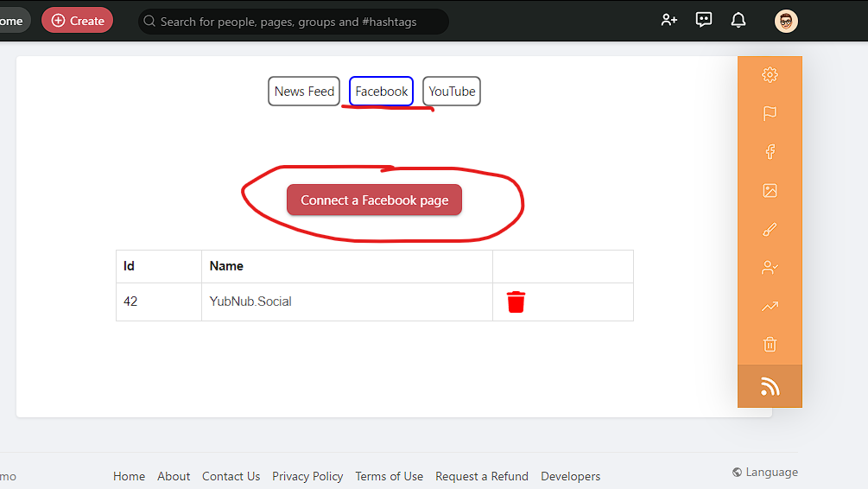The width and height of the screenshot is (868, 489).
Task: Open the settings gear in orange sidebar
Action: [770, 75]
